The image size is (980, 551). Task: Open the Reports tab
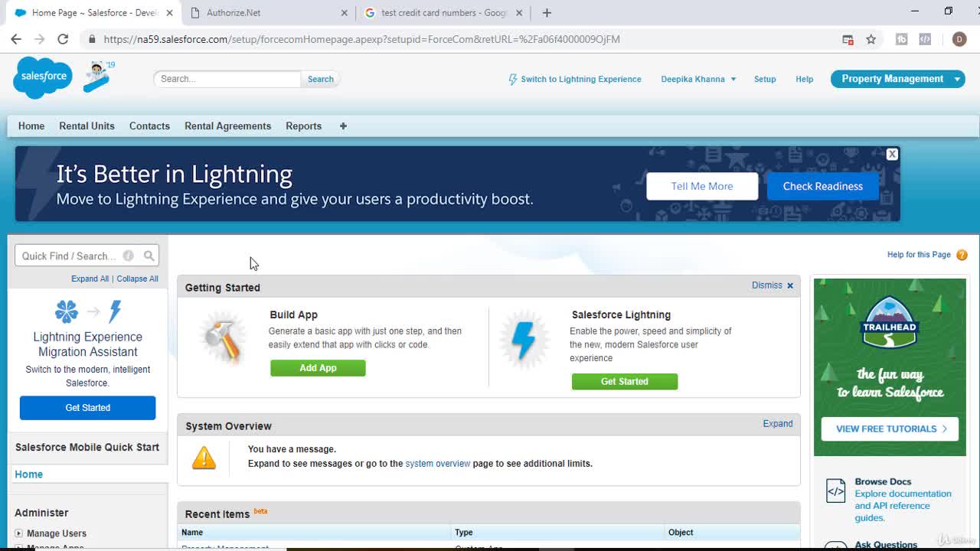coord(303,126)
